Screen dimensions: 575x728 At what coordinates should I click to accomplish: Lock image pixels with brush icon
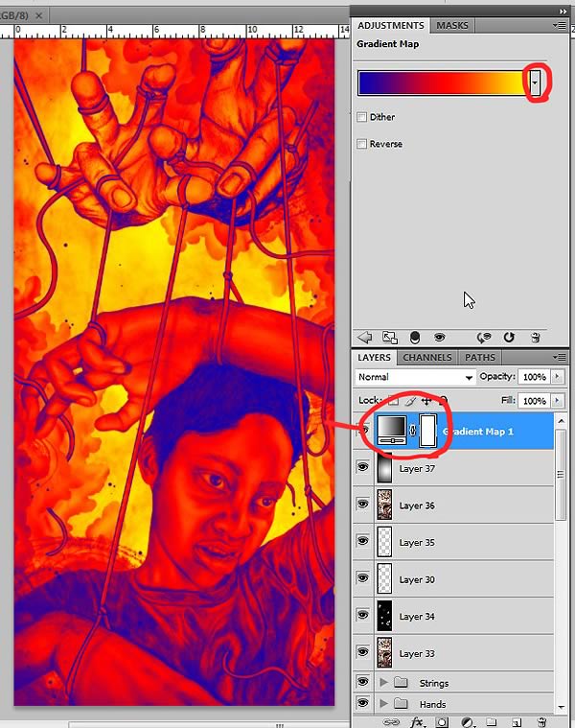tap(410, 400)
